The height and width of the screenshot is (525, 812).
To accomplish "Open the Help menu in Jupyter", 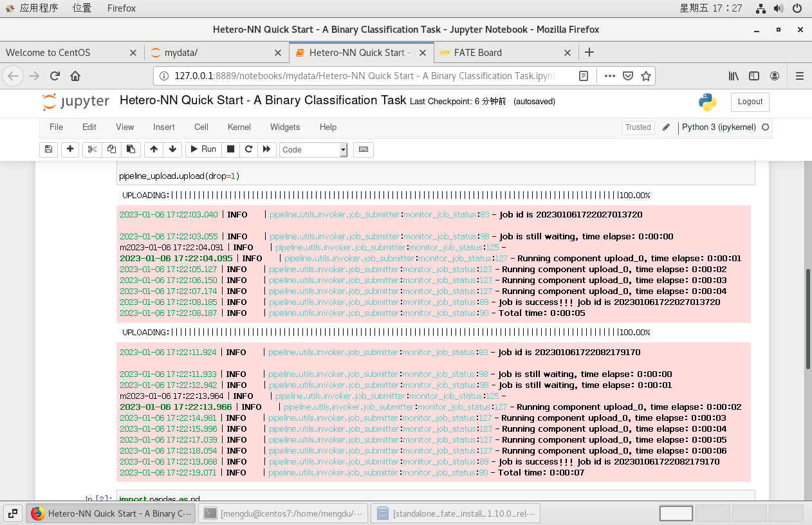I will coord(328,127).
